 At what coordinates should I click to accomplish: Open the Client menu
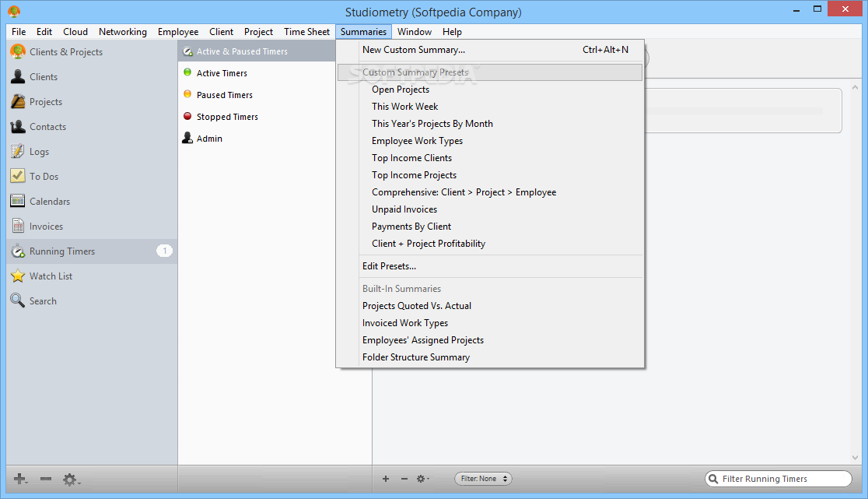click(x=222, y=32)
